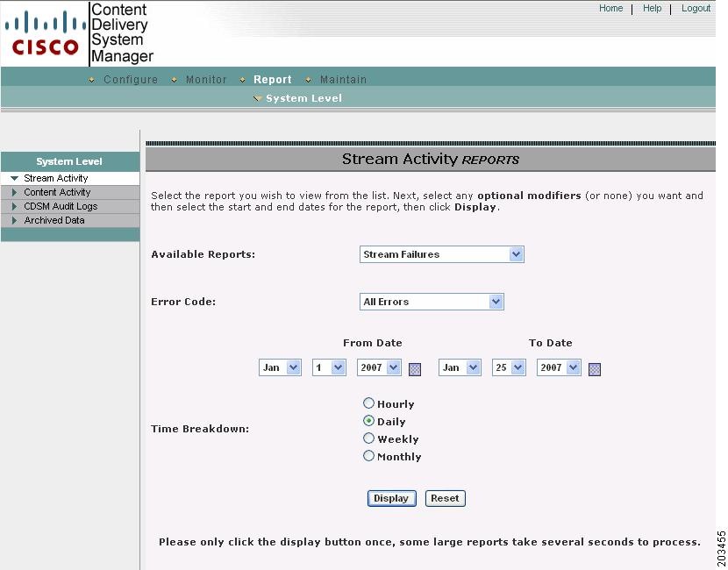Image resolution: width=728 pixels, height=570 pixels.
Task: Select the System Level submenu item
Action: pyautogui.click(x=303, y=98)
